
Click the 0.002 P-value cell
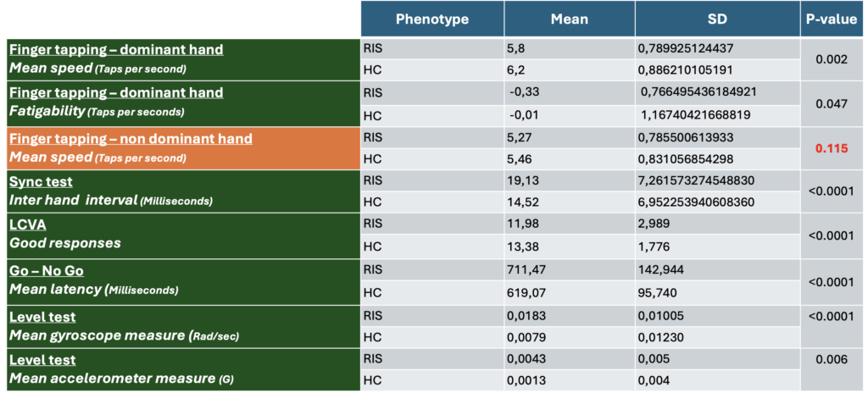(832, 59)
